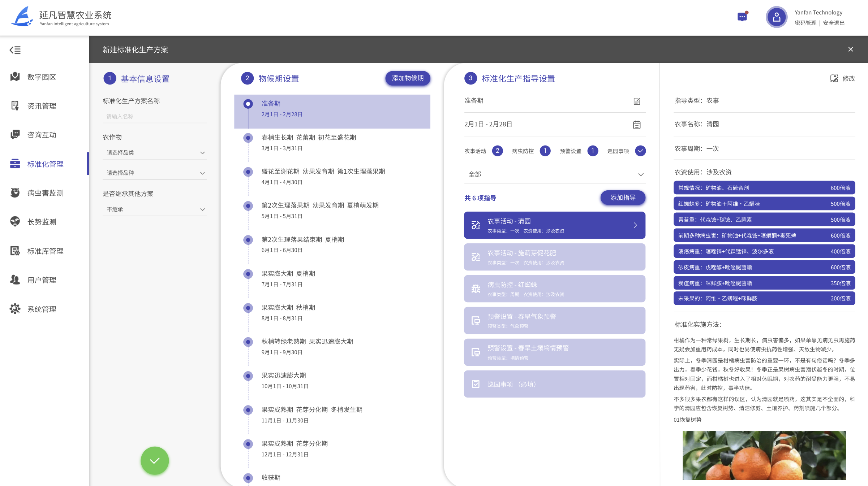Screen dimensions: 868x486
Task: Select the 春梢生长期 timeline marker
Action: point(248,138)
